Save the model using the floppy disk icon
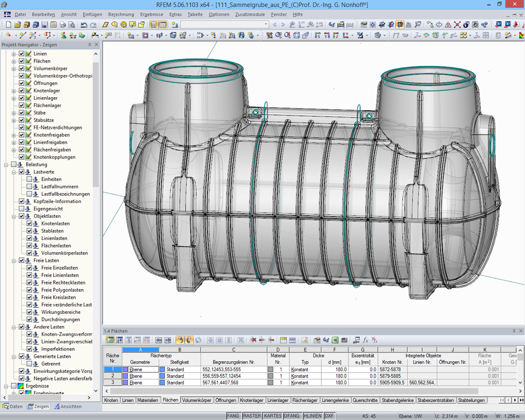This screenshot has width=525, height=420. tap(45, 25)
